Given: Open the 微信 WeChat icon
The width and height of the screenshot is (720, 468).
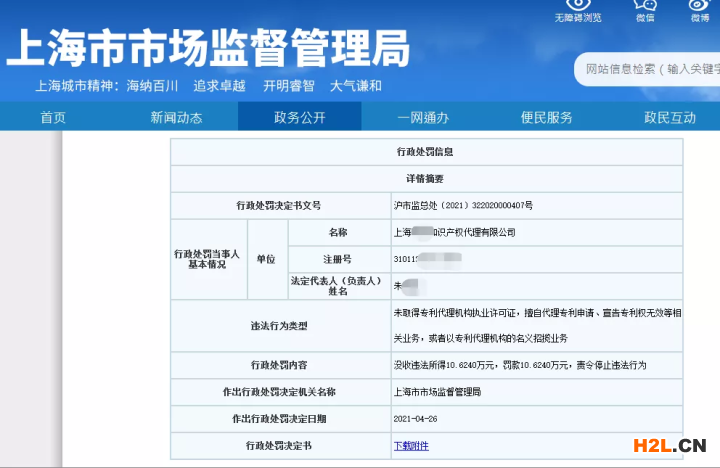Looking at the screenshot, I should pyautogui.click(x=645, y=10).
